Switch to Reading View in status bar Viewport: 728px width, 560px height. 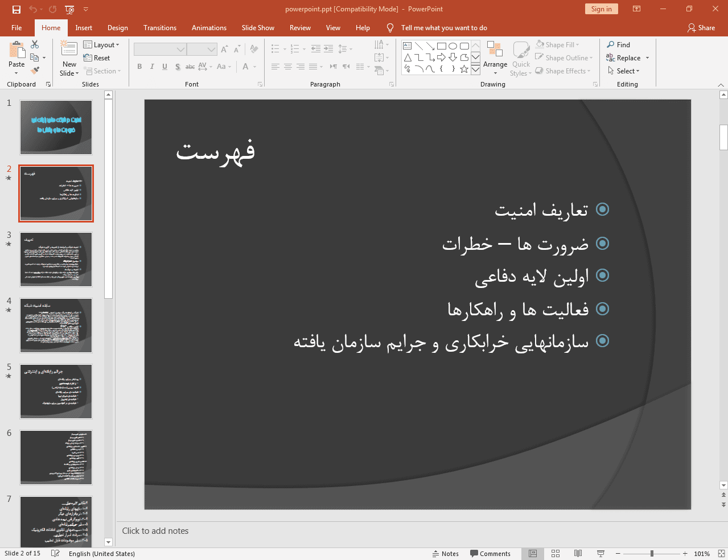click(578, 554)
